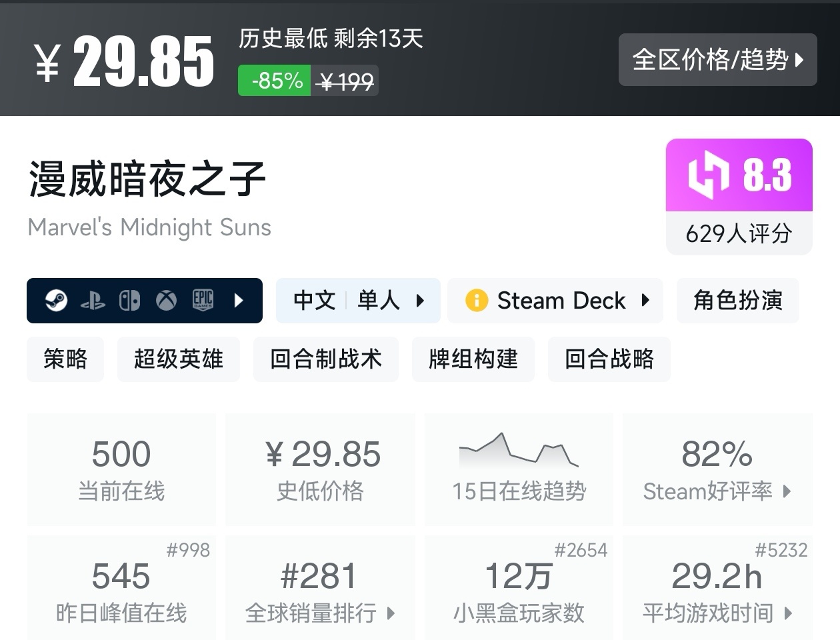Click the Nintendo Switch platform icon
Viewport: 840px width, 640px height.
(129, 301)
